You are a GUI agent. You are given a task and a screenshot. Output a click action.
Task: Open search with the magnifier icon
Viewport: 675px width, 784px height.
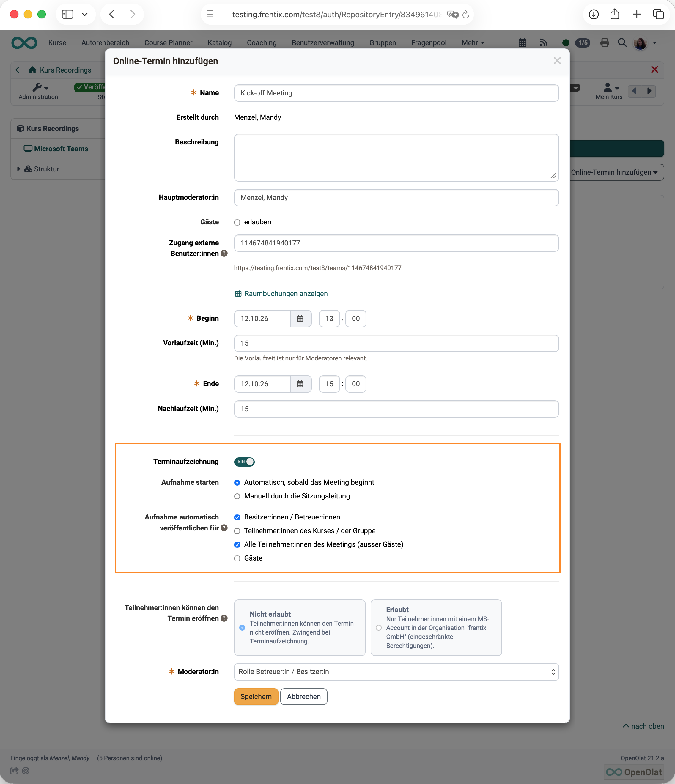pos(622,43)
